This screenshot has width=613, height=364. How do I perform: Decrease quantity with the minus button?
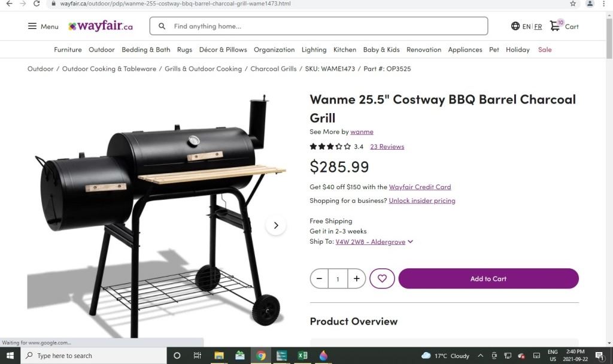320,278
